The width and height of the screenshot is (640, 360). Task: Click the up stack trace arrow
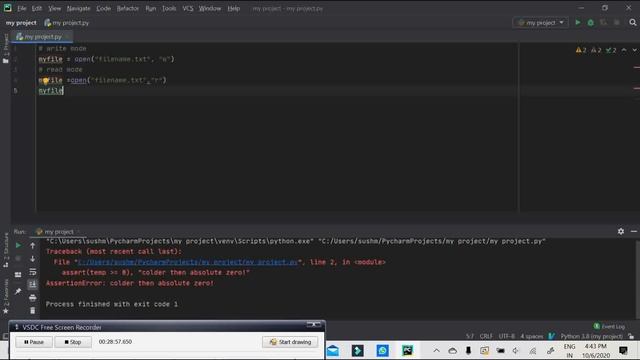[x=33, y=246]
